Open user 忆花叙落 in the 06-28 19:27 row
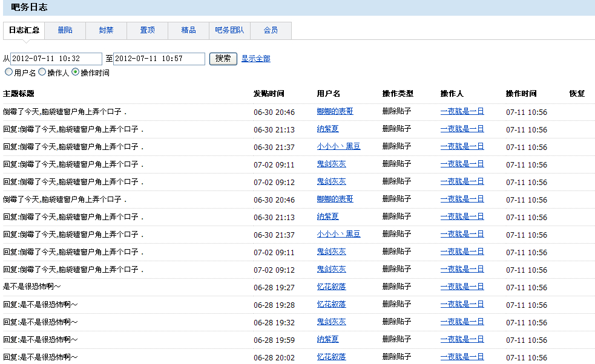Image resolution: width=595 pixels, height=364 pixels. point(331,287)
